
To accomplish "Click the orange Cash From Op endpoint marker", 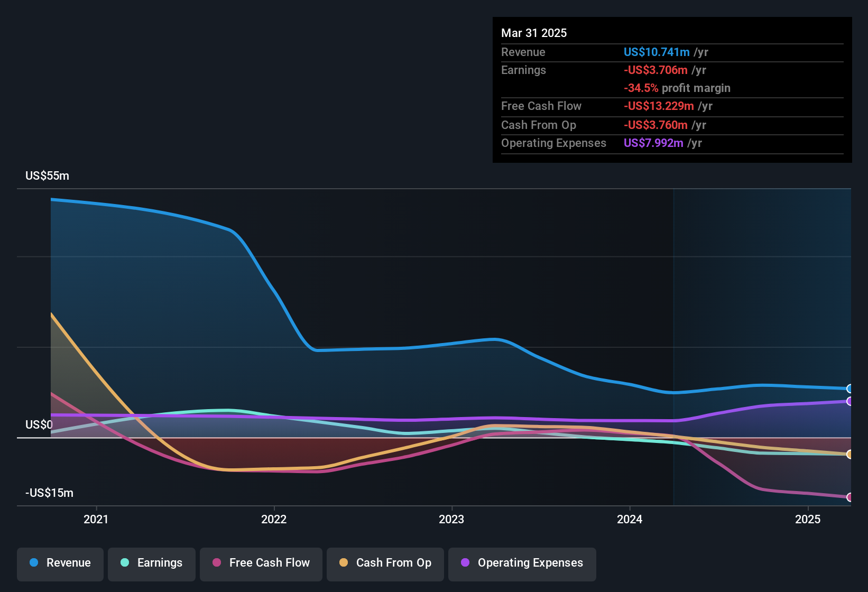I will (850, 454).
